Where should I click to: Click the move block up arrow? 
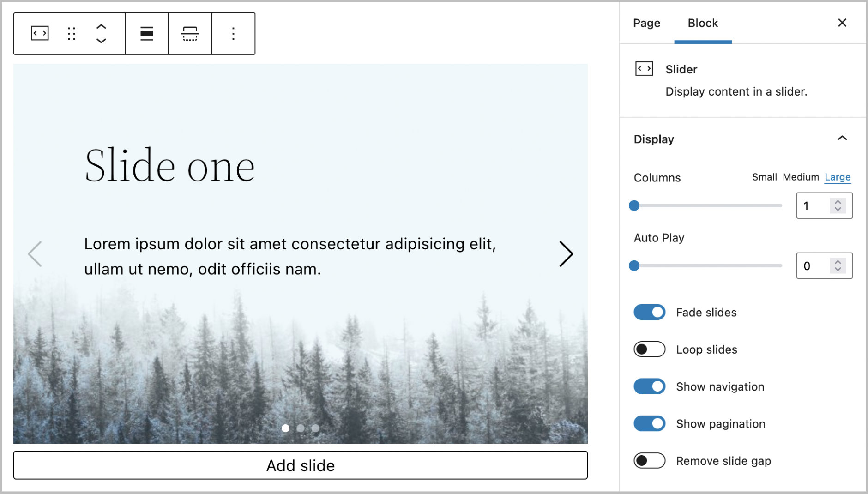click(x=101, y=27)
